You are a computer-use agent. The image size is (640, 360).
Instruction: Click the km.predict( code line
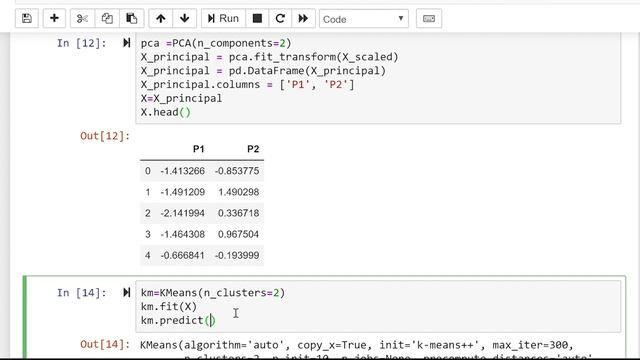(x=177, y=320)
